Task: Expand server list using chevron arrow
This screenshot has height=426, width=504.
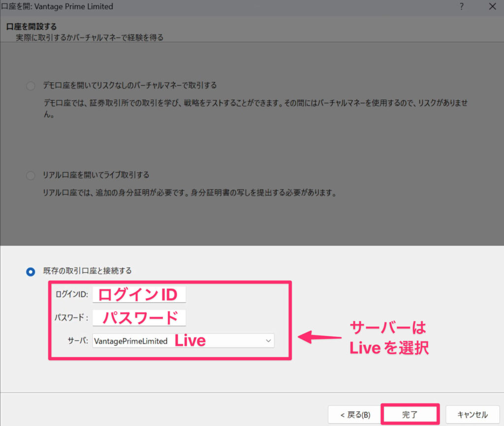Action: point(268,341)
